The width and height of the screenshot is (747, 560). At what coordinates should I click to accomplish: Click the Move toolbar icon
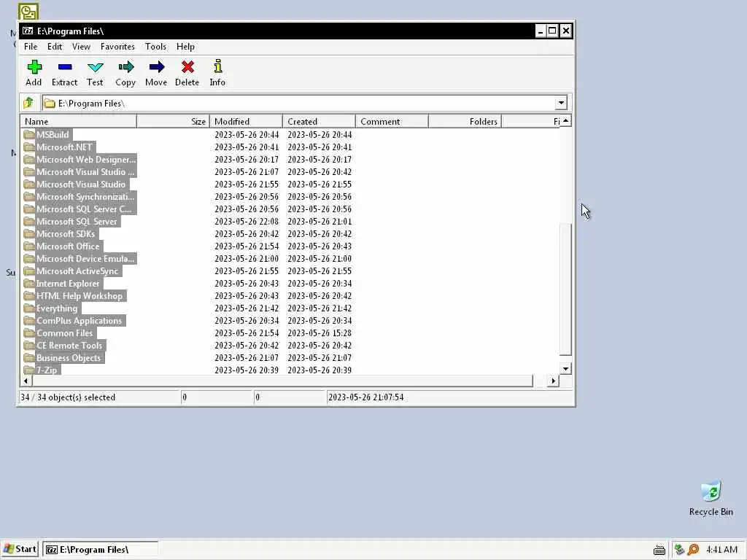click(156, 67)
